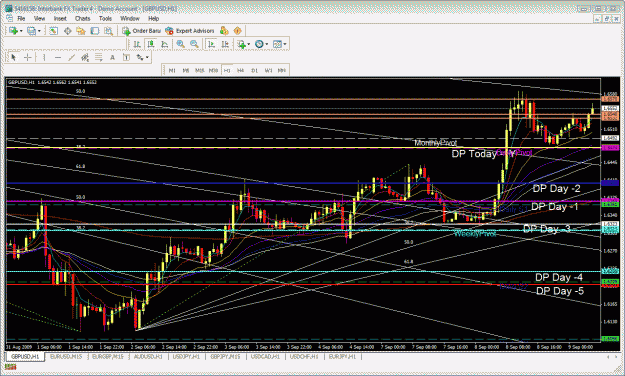Open the Window menu
Image resolution: width=625 pixels, height=376 pixels.
130,19
